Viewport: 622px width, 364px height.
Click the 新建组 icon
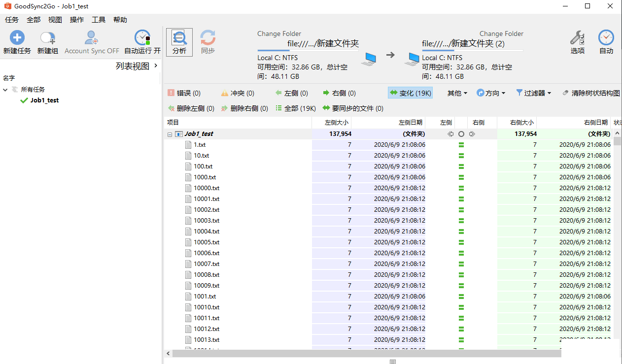[x=48, y=38]
